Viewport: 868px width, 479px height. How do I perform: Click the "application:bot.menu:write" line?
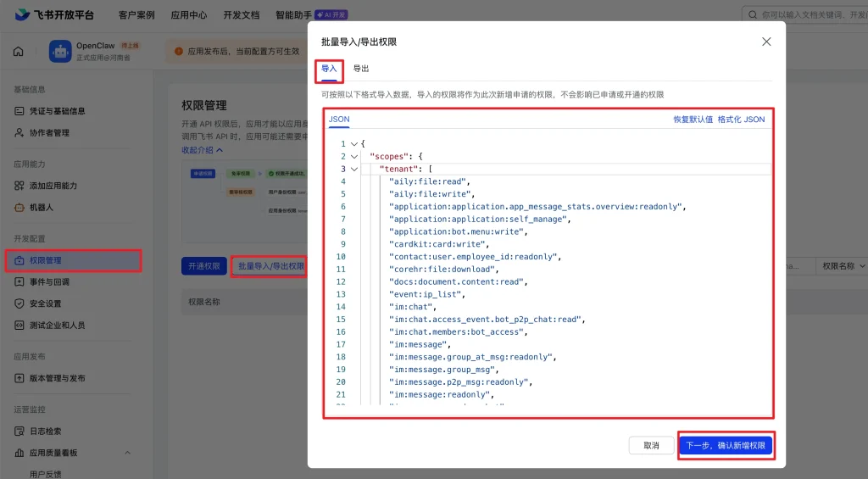point(459,231)
